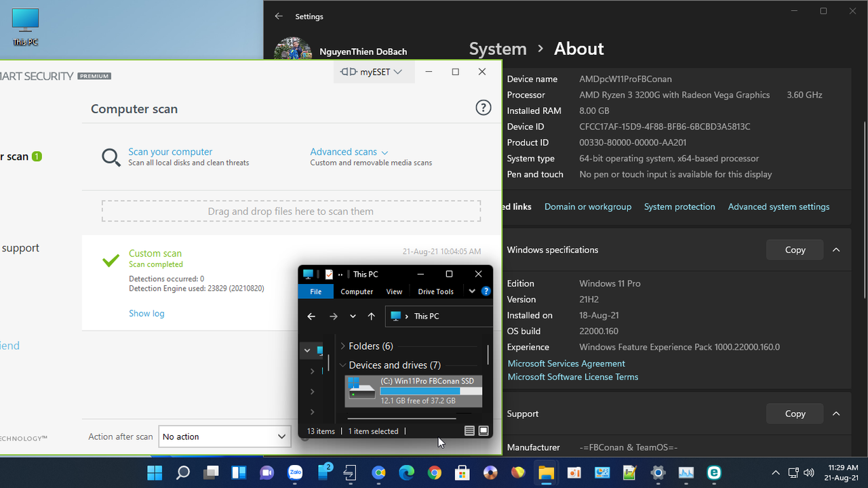Navigate up one level in File Explorer
Screen dimensions: 868x488
371,316
